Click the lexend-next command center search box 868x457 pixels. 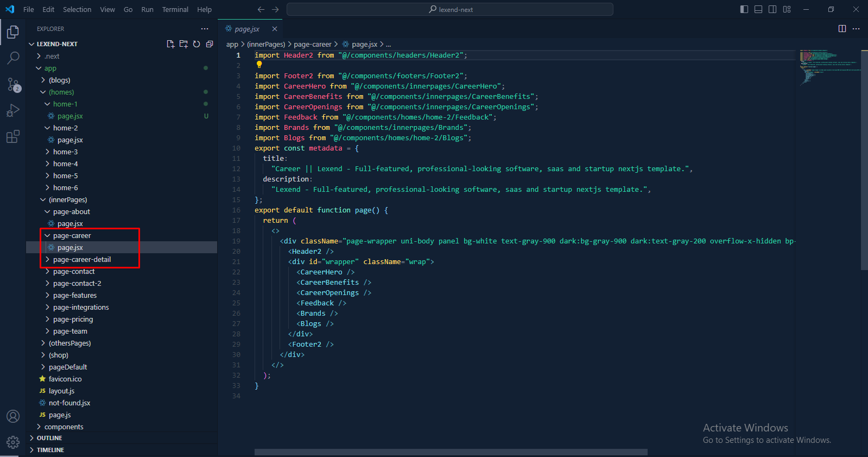pos(449,9)
